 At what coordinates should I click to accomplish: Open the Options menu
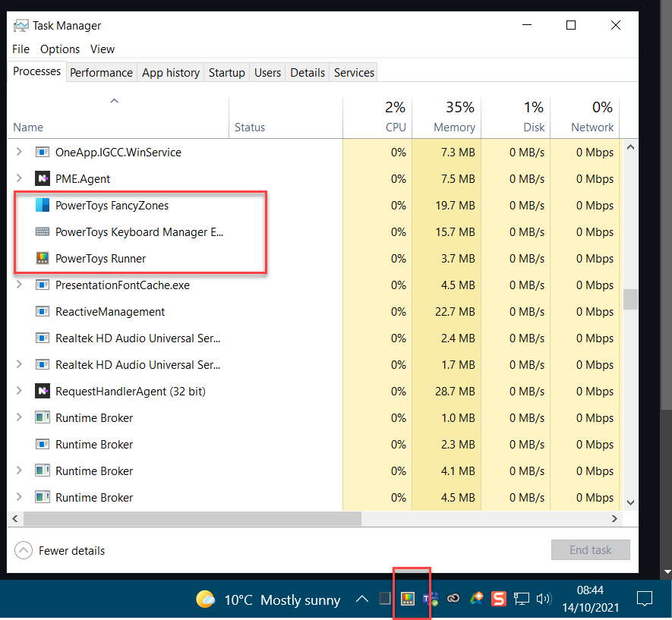click(x=59, y=49)
